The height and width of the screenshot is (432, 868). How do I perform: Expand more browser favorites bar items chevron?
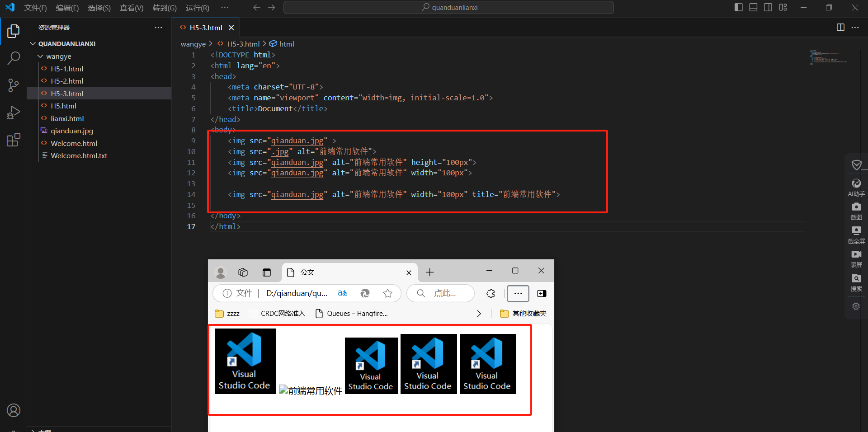pos(479,314)
